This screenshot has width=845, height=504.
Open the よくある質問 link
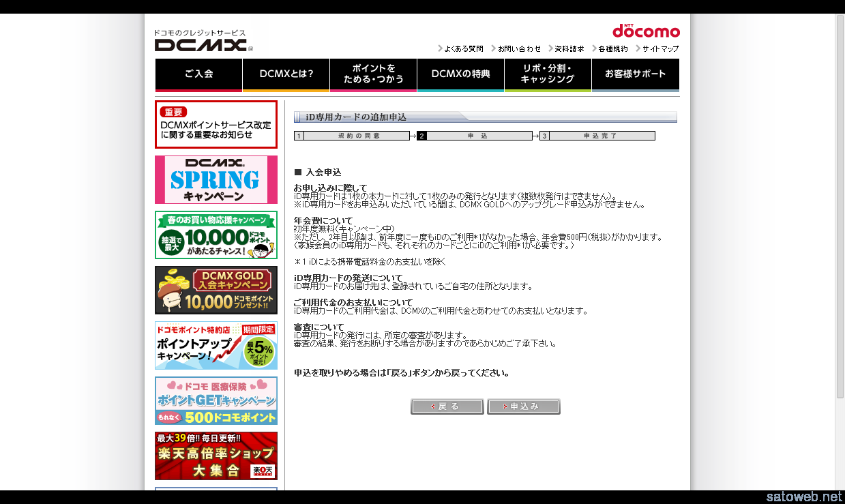[463, 48]
